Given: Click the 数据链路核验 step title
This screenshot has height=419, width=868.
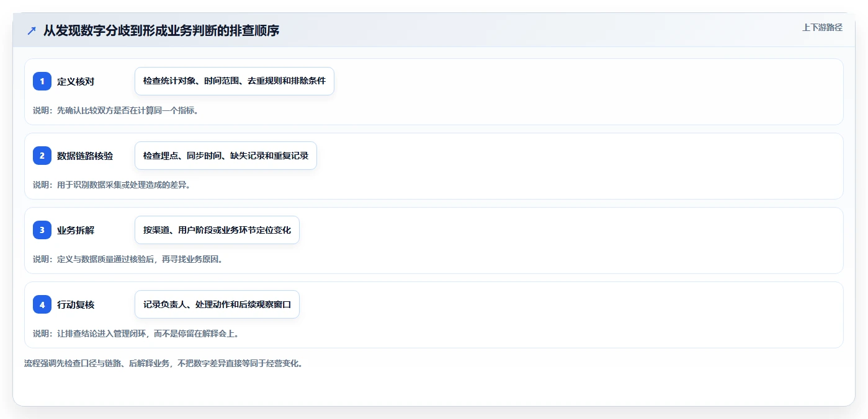Looking at the screenshot, I should (85, 156).
